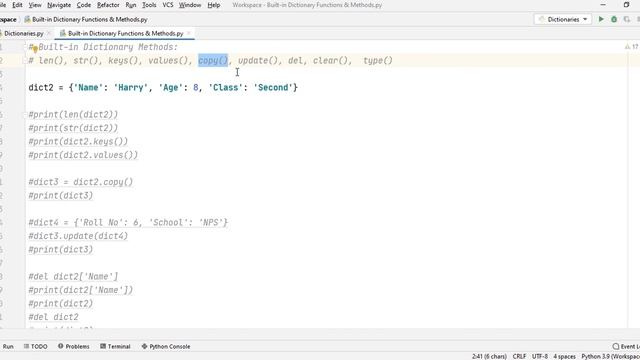Open the Window menu
The height and width of the screenshot is (360, 640).
click(x=190, y=5)
